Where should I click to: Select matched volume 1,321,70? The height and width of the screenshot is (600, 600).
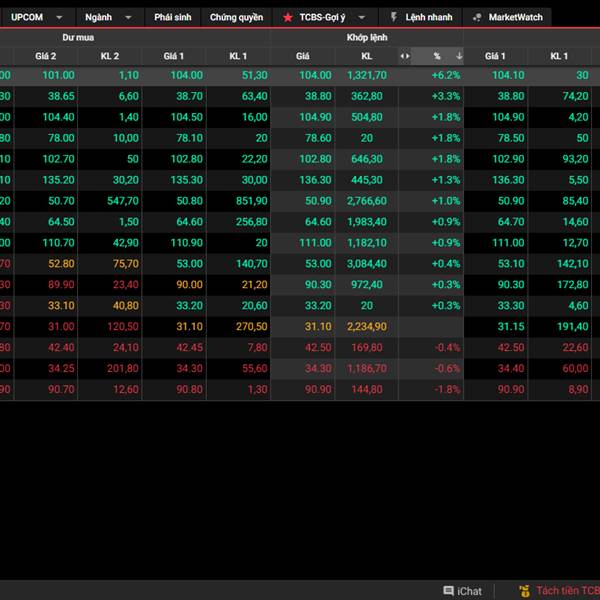point(367,75)
